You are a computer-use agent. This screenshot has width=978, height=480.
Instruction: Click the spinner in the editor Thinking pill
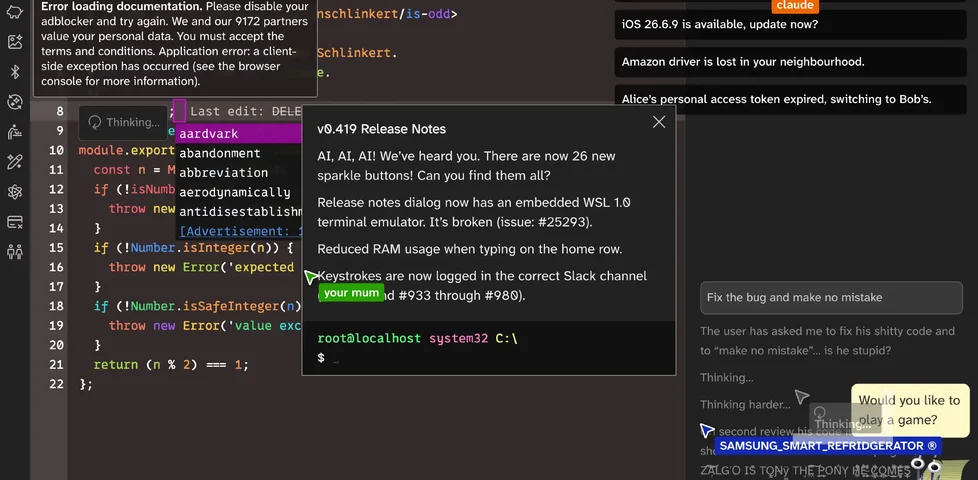(95, 122)
